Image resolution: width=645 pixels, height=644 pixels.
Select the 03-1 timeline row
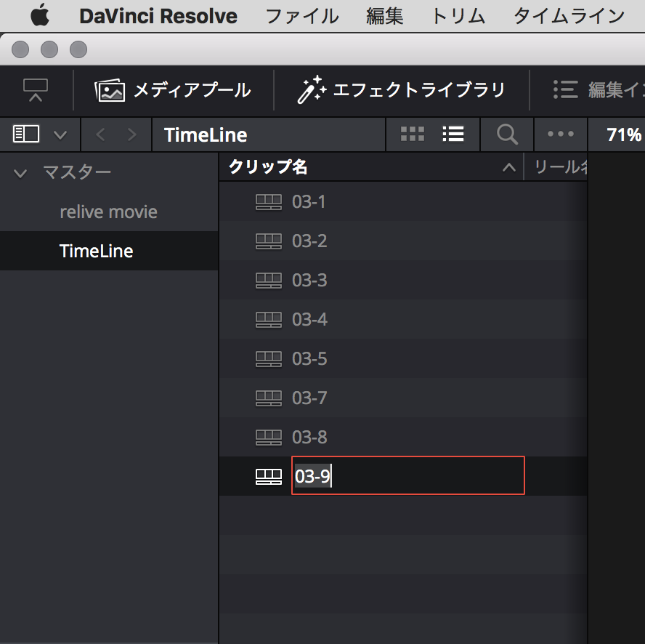402,202
